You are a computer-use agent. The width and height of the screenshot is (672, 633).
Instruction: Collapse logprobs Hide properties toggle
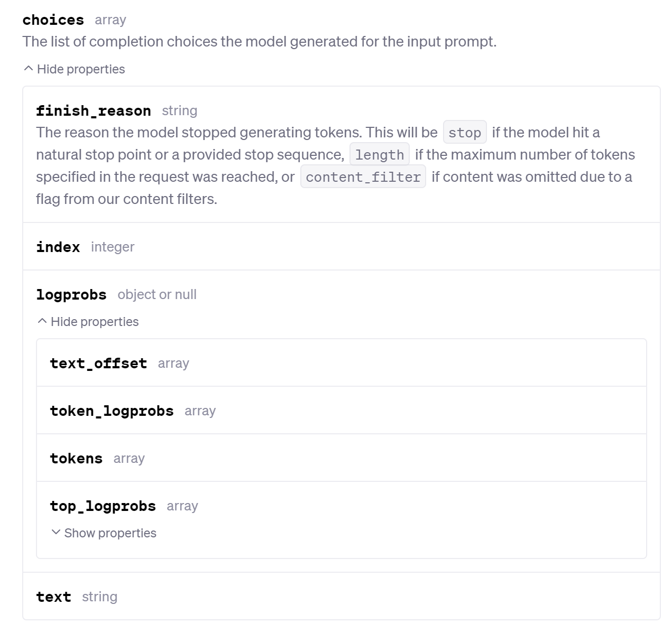tap(88, 322)
